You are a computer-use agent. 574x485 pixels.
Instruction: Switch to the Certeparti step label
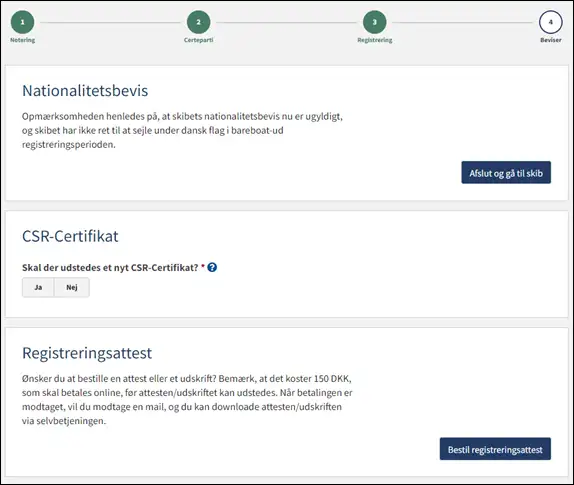[x=198, y=40]
